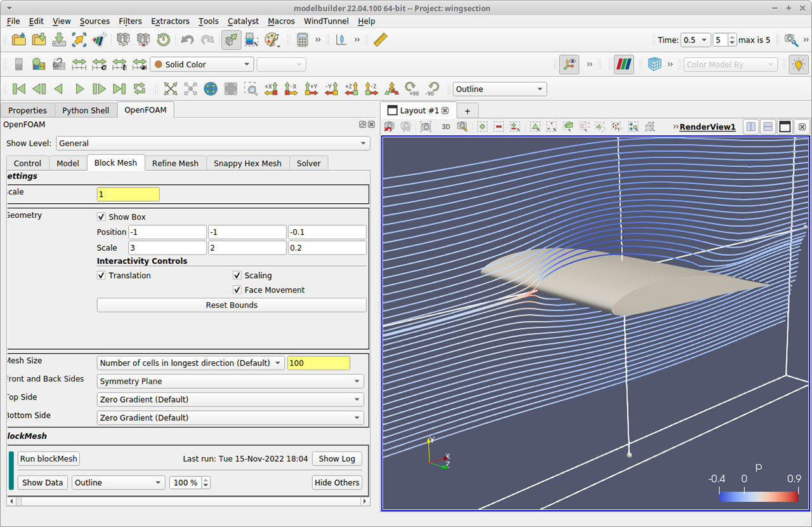The height and width of the screenshot is (527, 812).
Task: Edit the Scale value input field
Action: coord(127,194)
